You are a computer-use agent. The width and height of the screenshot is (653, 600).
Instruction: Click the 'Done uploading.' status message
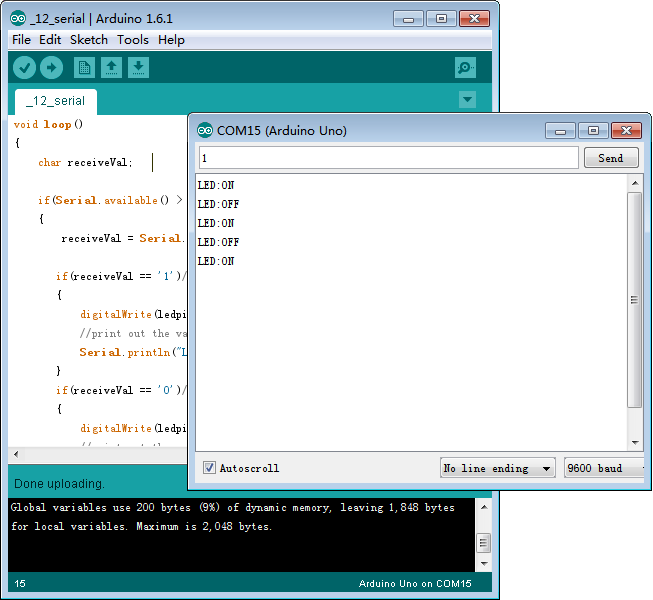(x=60, y=484)
